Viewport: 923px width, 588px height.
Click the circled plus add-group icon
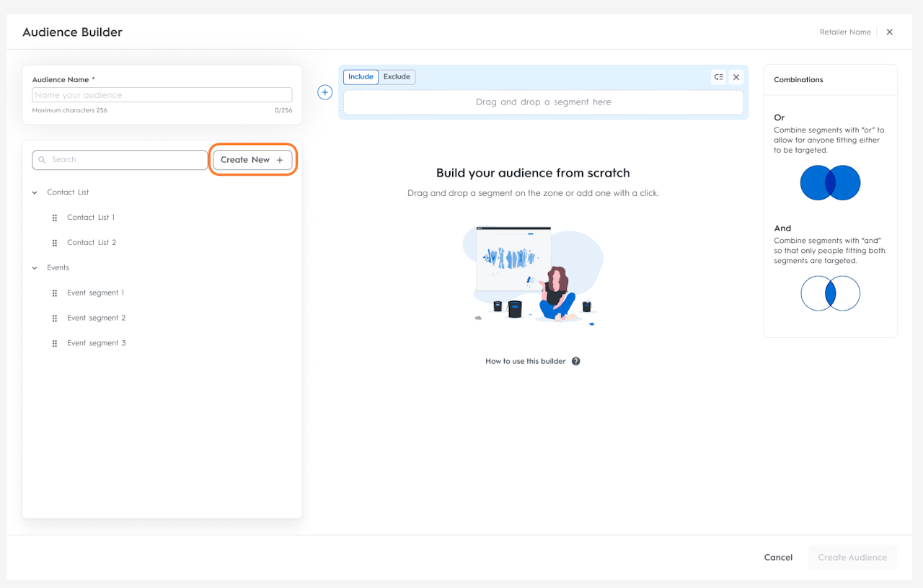[325, 92]
